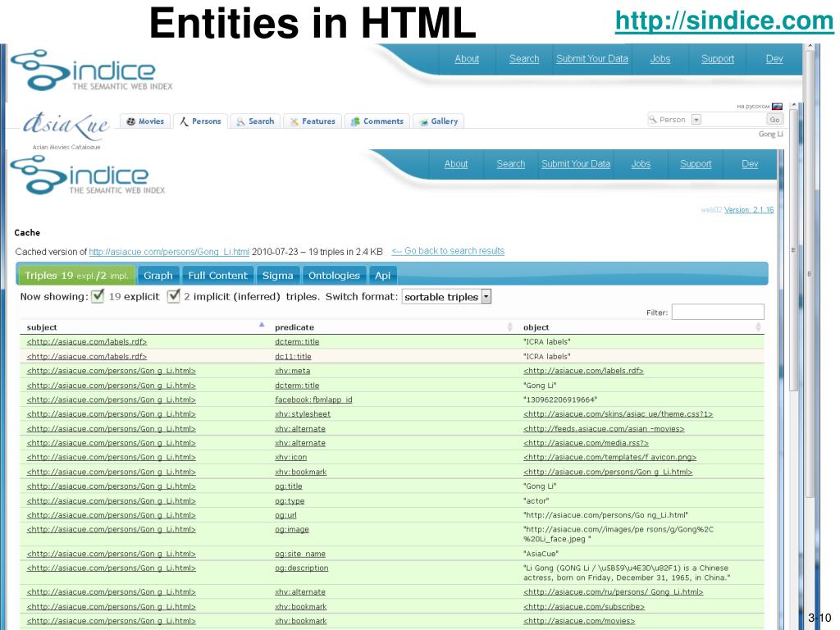Click the facebook:fbmlapp_id predicate
The image size is (840, 630).
[x=313, y=399]
